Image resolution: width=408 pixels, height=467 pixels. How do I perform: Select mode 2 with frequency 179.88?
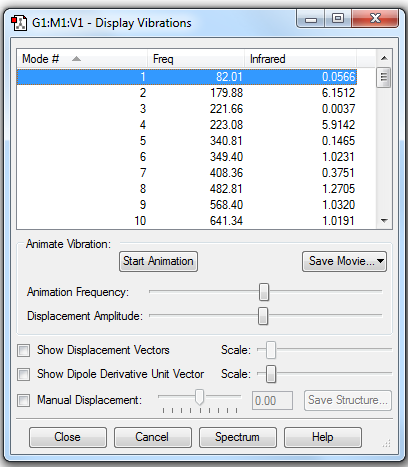coord(187,93)
